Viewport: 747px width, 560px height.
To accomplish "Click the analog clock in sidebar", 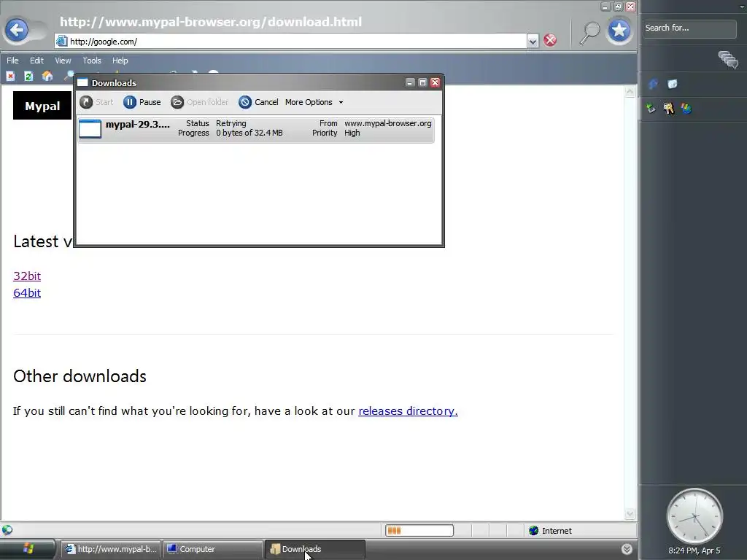I will [x=694, y=517].
